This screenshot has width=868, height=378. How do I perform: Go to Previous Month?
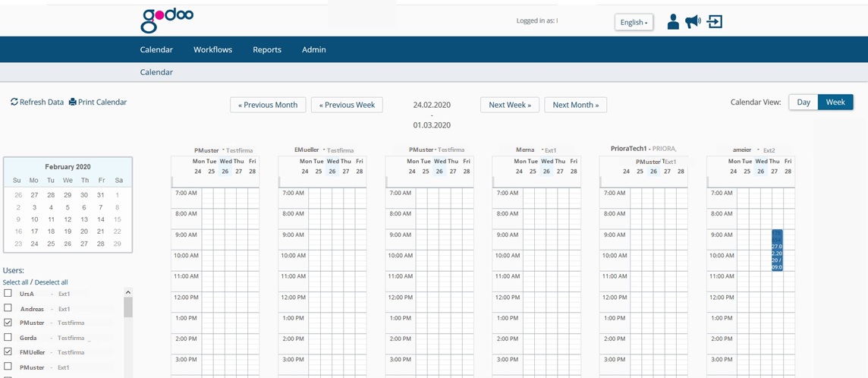pyautogui.click(x=268, y=105)
